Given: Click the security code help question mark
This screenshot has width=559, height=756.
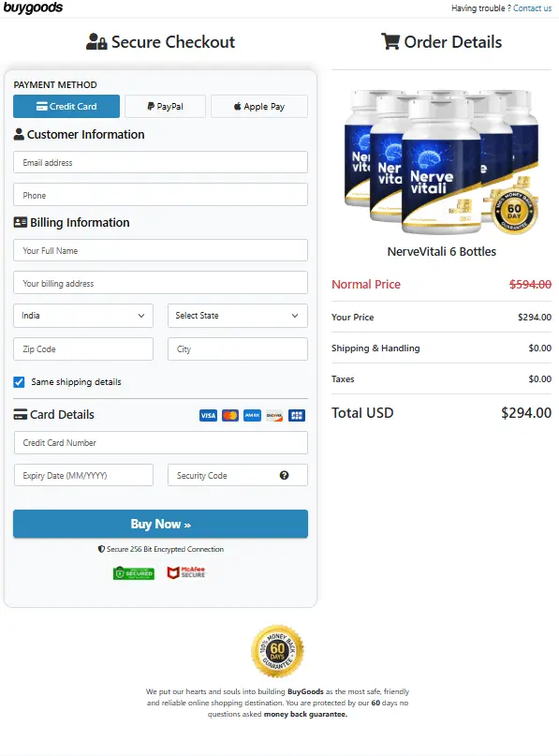Looking at the screenshot, I should [x=285, y=475].
